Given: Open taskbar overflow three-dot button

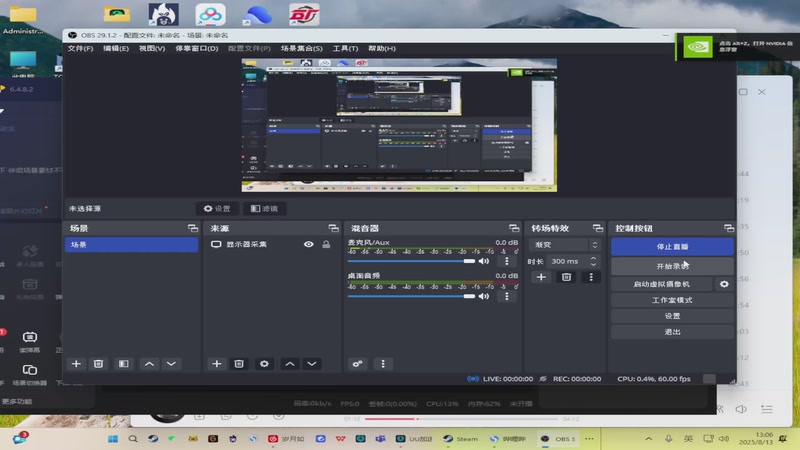Looking at the screenshot, I should point(589,439).
